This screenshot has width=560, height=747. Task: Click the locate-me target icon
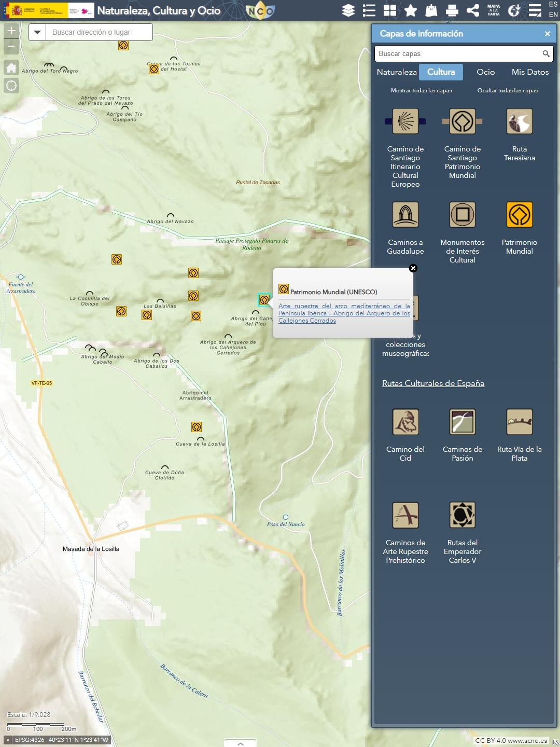coord(11,86)
